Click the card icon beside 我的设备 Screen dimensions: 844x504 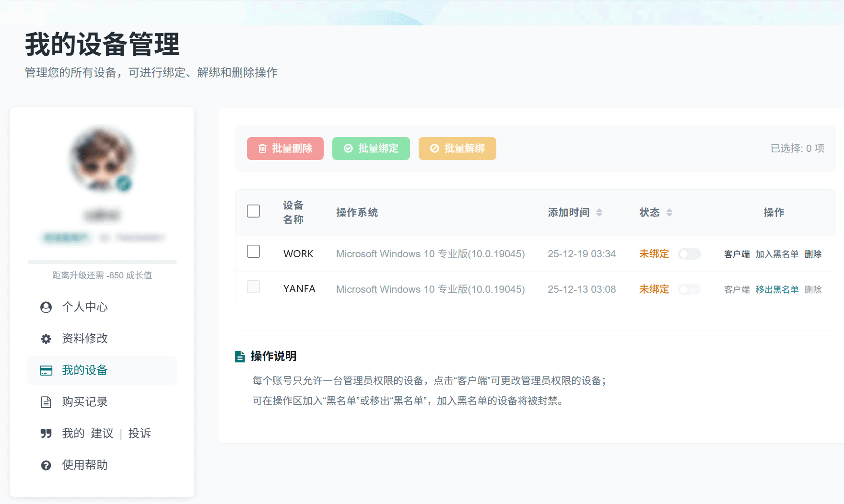click(x=46, y=370)
